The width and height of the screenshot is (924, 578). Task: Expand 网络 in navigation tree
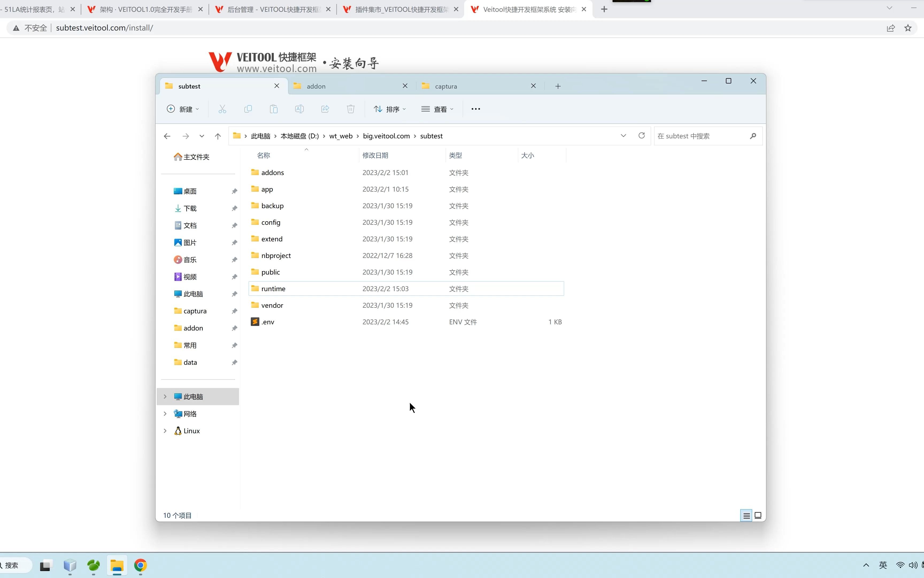tap(165, 414)
